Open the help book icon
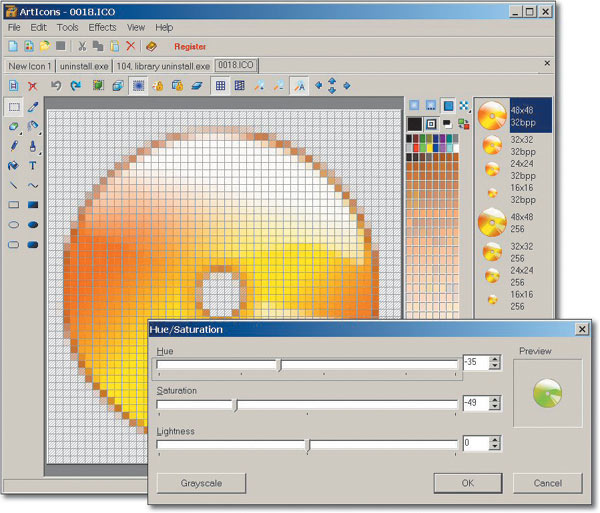This screenshot has width=600, height=513. tap(151, 46)
